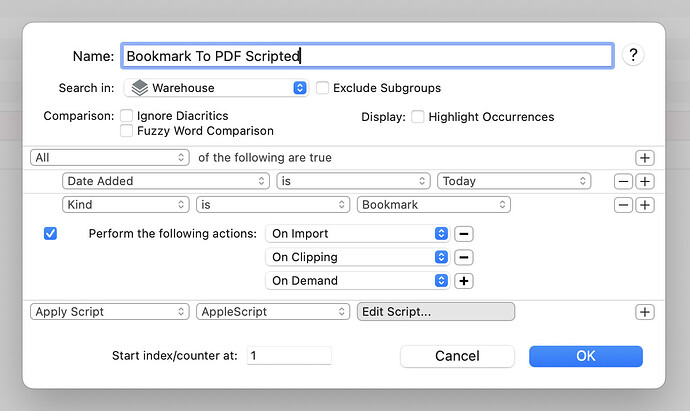690x411 pixels.
Task: Click the help question mark button
Action: click(x=631, y=55)
